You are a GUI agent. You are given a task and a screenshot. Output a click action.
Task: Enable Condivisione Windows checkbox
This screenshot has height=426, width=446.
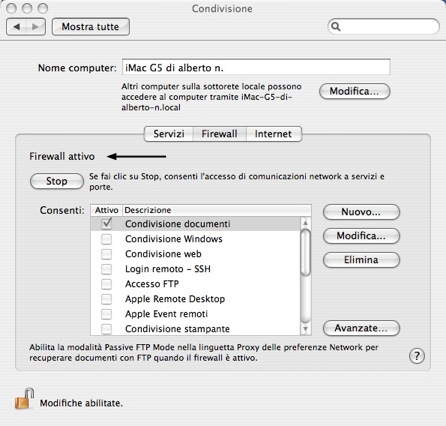[106, 239]
